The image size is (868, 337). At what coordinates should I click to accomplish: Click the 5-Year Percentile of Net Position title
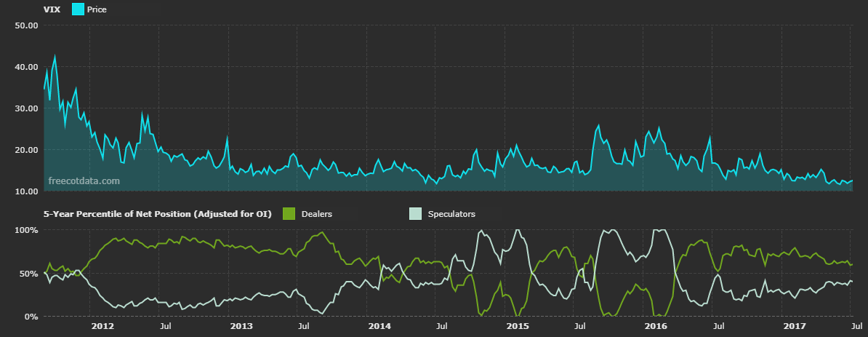click(158, 213)
